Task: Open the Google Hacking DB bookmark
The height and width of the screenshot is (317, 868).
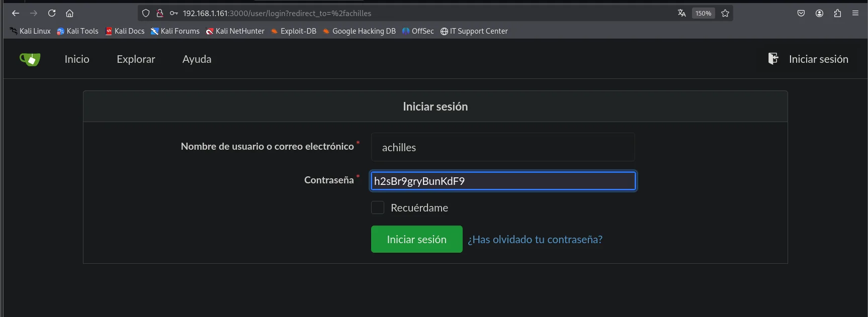Action: 359,31
